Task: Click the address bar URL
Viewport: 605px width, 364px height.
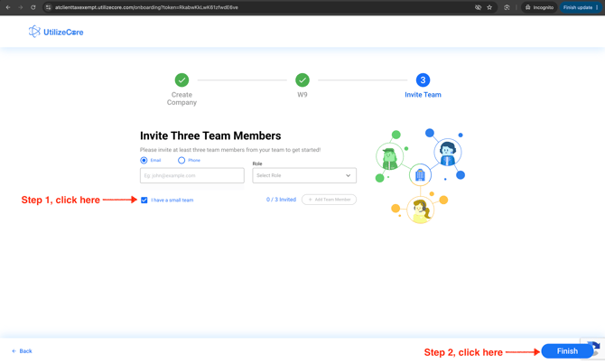Action: 146,7
